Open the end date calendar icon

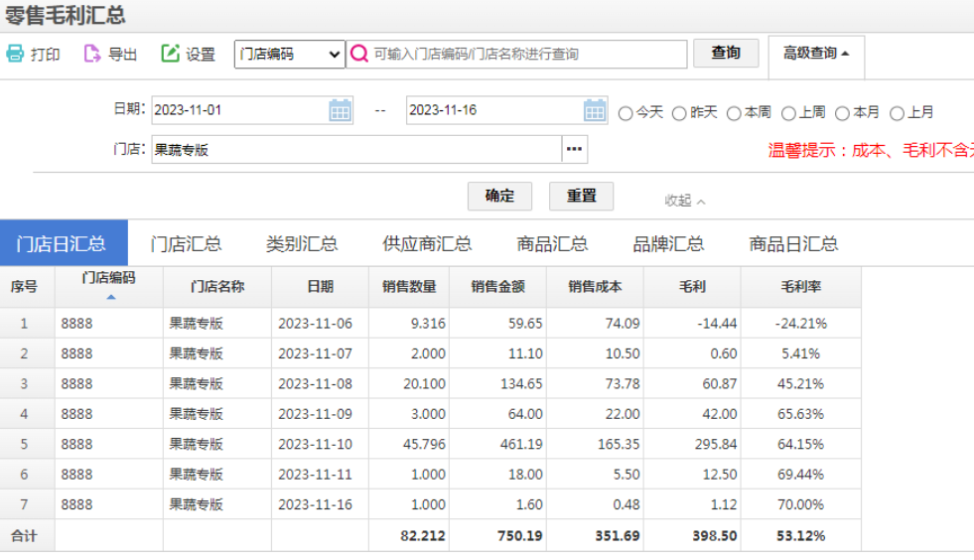pos(594,110)
